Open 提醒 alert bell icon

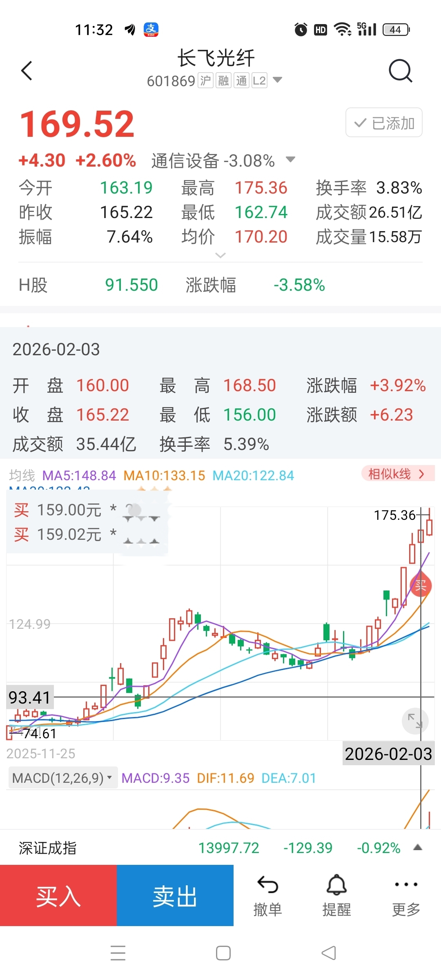pyautogui.click(x=337, y=896)
